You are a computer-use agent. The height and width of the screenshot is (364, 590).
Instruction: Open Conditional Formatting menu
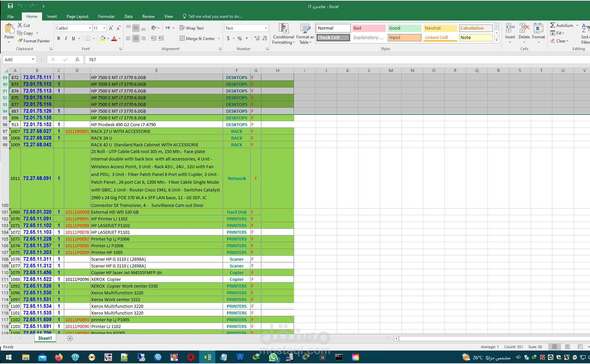[283, 34]
